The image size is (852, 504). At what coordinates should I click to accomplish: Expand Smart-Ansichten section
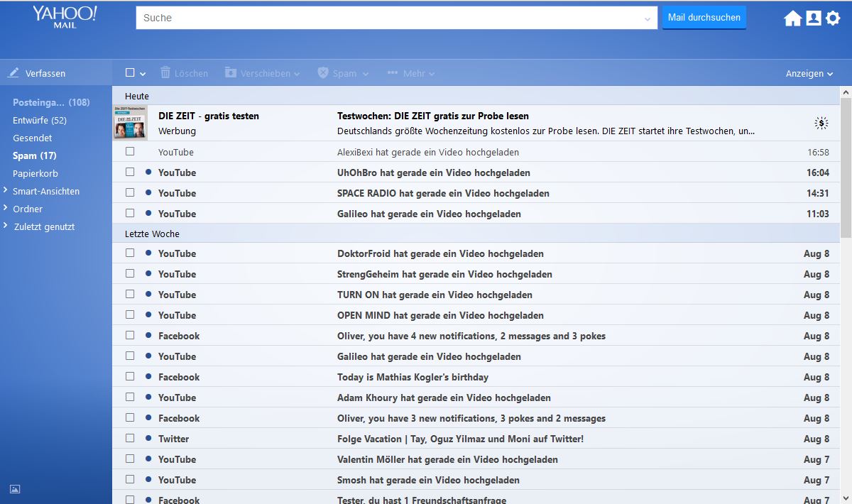tap(6, 190)
